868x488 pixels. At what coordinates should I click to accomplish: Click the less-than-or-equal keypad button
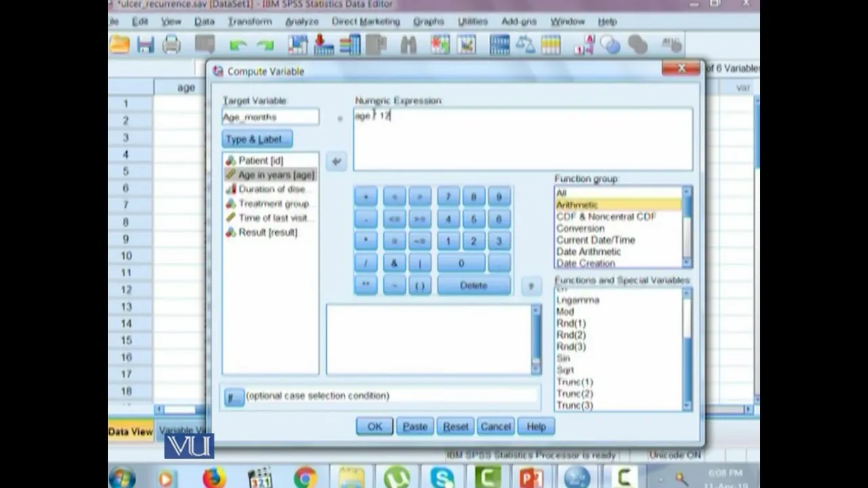point(394,219)
